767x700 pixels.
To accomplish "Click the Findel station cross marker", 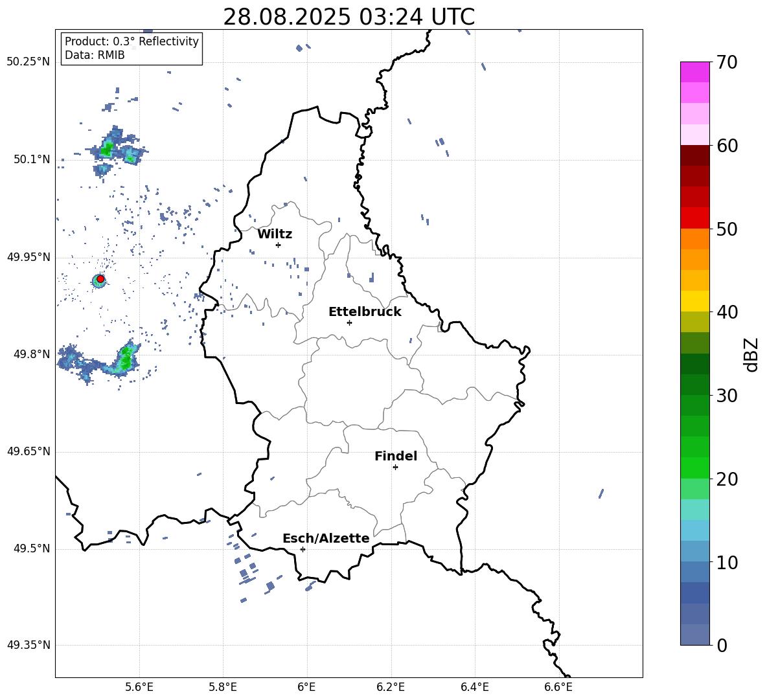I will tap(395, 468).
